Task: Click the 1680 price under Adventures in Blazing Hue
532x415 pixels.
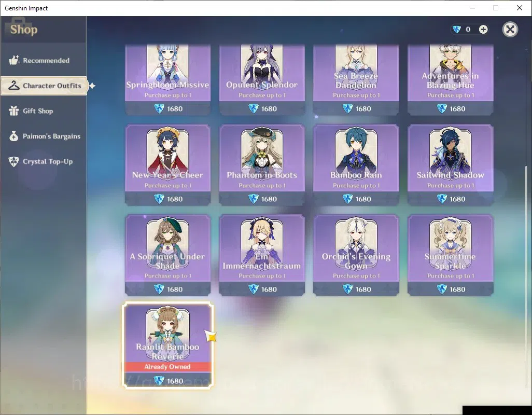Action: (x=457, y=109)
